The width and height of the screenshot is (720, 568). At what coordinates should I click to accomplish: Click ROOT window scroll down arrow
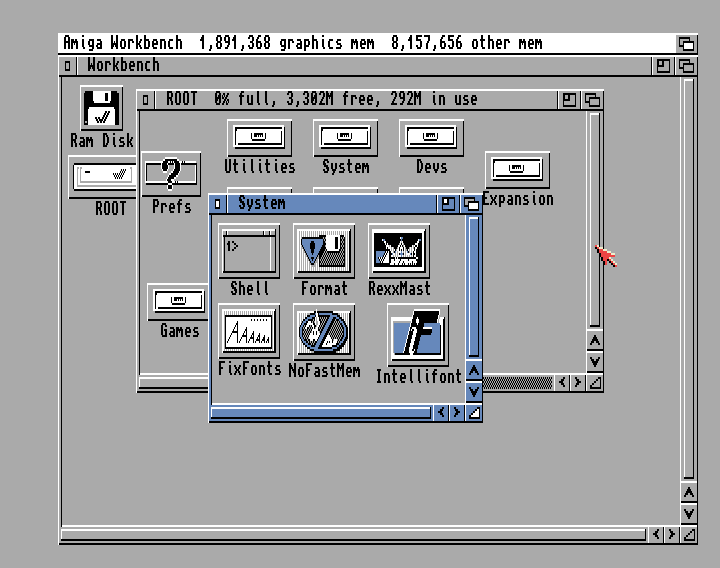(x=595, y=362)
